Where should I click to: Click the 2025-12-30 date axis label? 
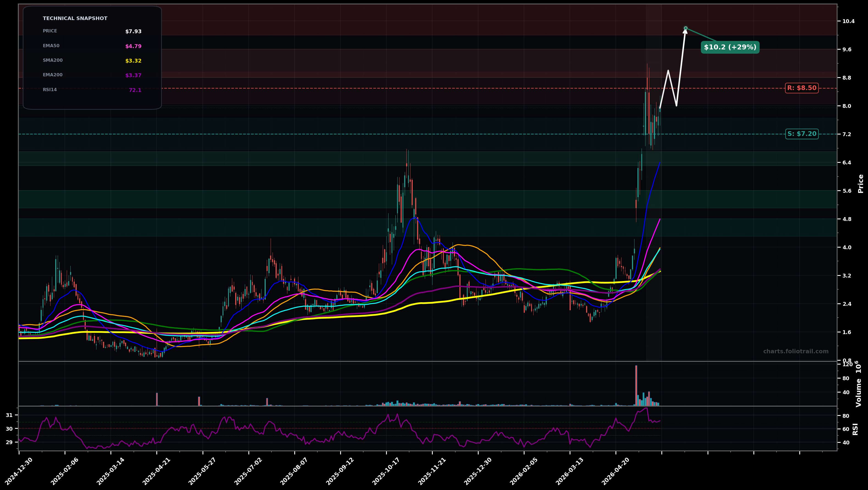[x=478, y=471]
